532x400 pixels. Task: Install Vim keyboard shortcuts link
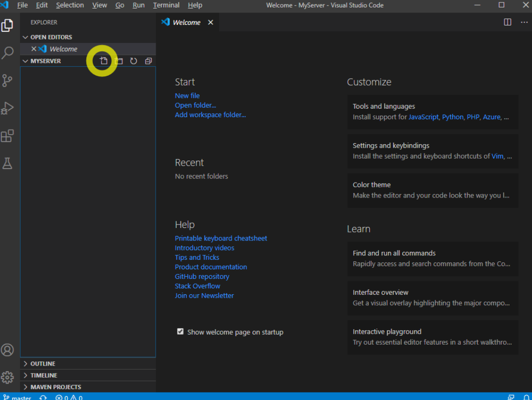pyautogui.click(x=498, y=156)
